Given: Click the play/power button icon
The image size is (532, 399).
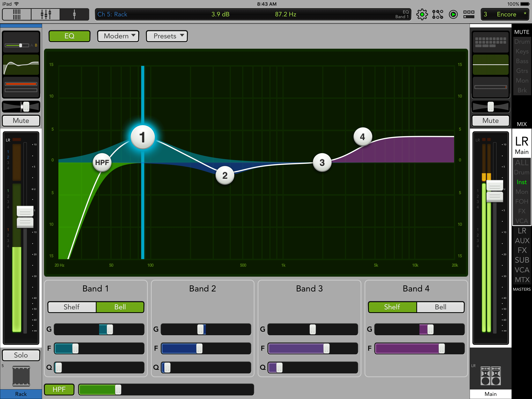Looking at the screenshot, I should pyautogui.click(x=452, y=15).
